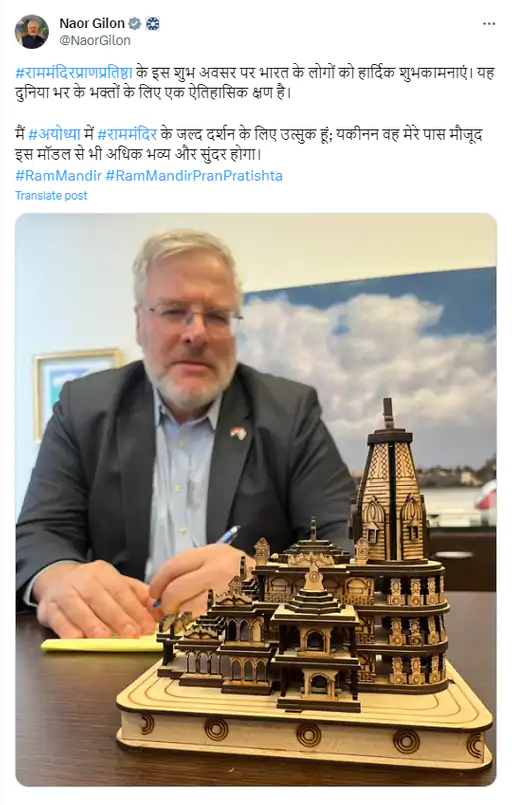Screen dimensions: 512x805
Task: Click the grey verified checkmark badge
Action: point(135,24)
